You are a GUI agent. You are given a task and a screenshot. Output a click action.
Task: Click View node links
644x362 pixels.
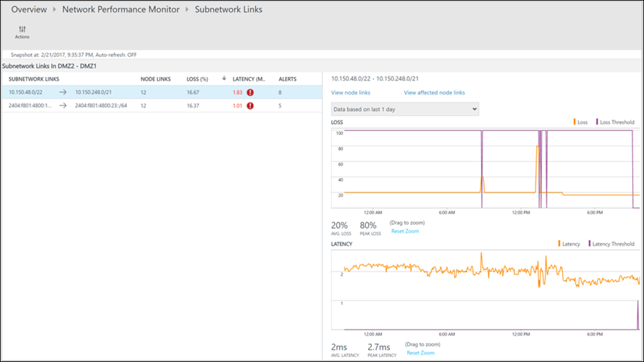click(351, 93)
